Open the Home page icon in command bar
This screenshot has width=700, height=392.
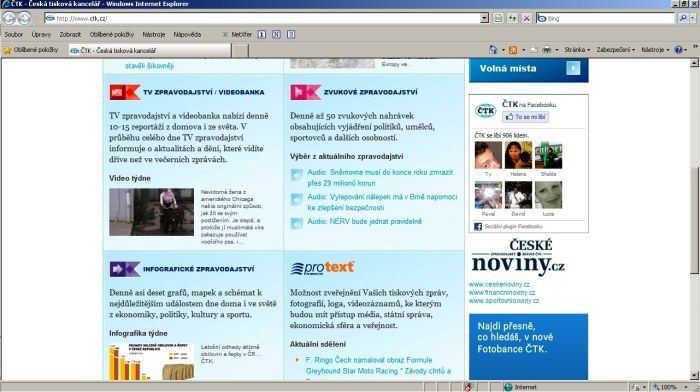point(493,50)
